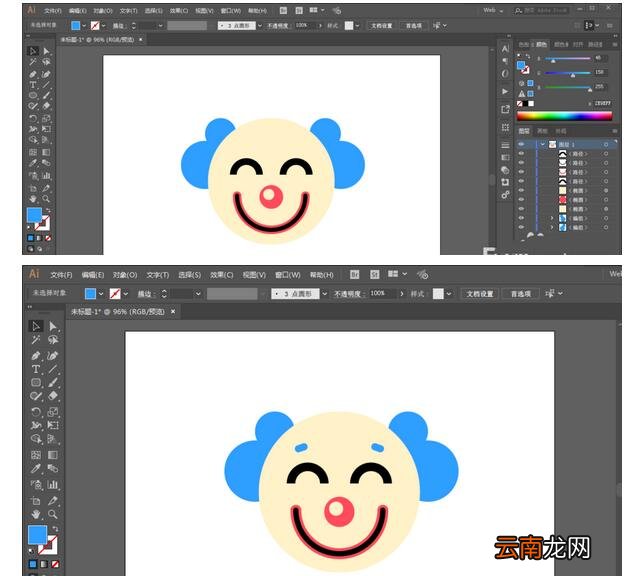Open the 3 点圆形 brush dropdown in lower bar
This screenshot has height=576, width=628.
tap(325, 294)
